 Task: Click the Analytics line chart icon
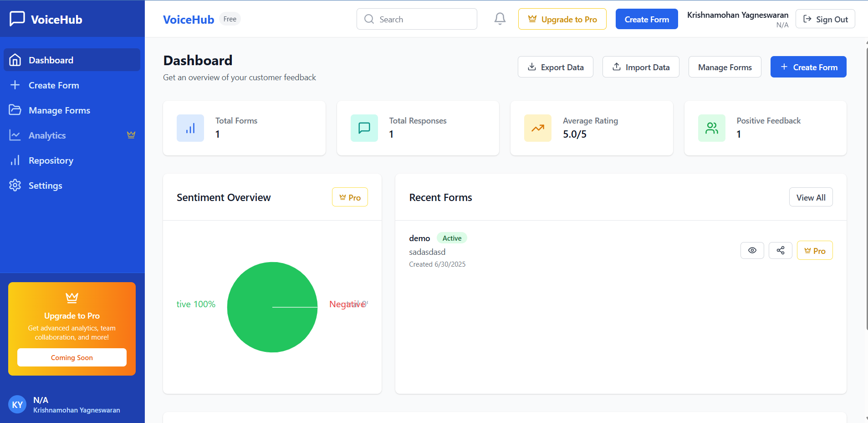(x=15, y=135)
